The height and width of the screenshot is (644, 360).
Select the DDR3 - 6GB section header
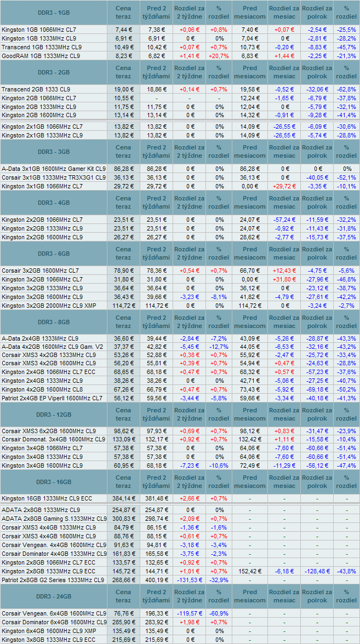click(x=54, y=254)
